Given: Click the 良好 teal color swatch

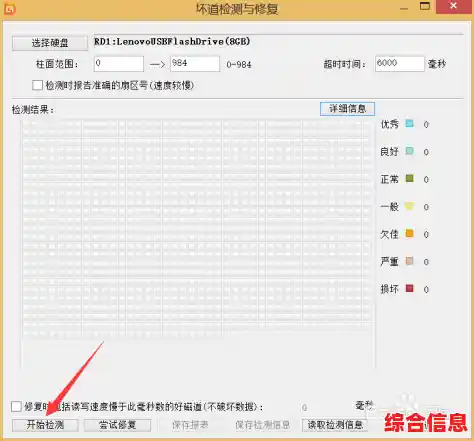Looking at the screenshot, I should pos(410,151).
